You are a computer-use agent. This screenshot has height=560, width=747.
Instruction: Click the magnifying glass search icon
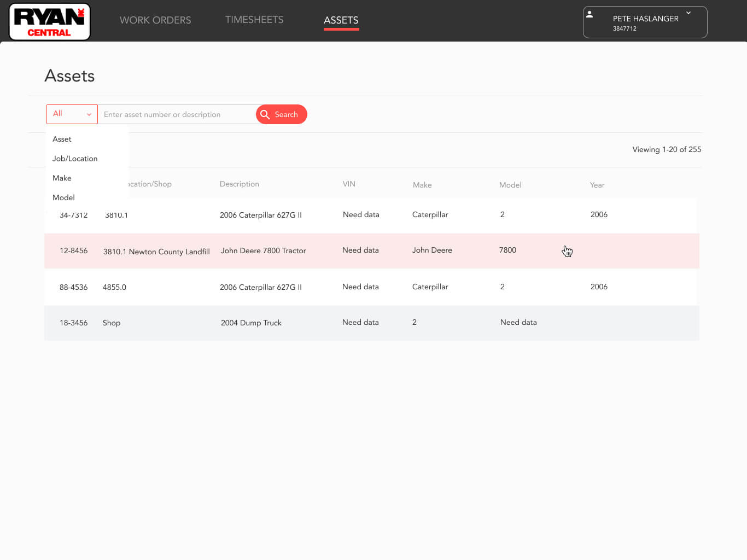(265, 114)
